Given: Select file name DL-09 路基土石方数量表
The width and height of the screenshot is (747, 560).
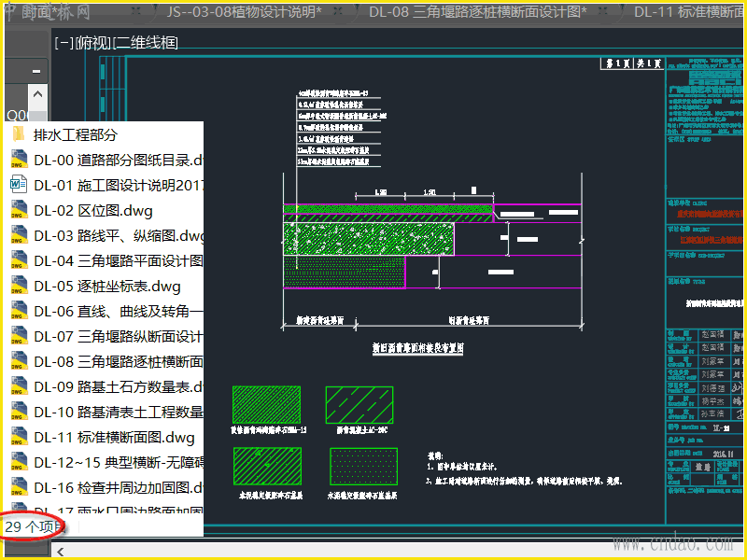Looking at the screenshot, I should coord(119,387).
